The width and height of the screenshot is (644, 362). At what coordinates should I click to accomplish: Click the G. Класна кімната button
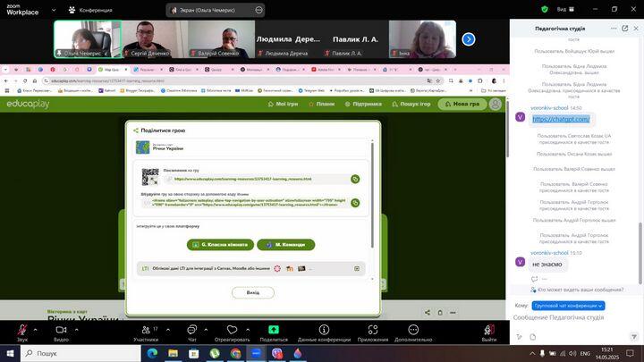[x=220, y=245]
